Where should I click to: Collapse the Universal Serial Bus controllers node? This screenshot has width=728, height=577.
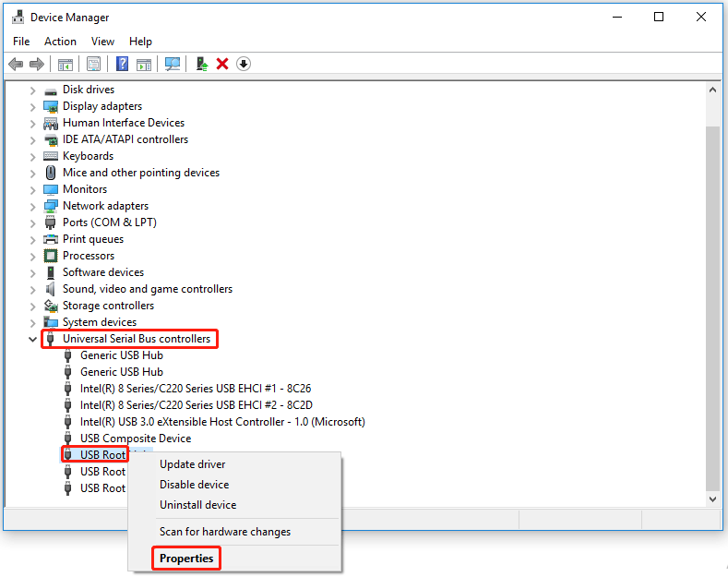32,339
